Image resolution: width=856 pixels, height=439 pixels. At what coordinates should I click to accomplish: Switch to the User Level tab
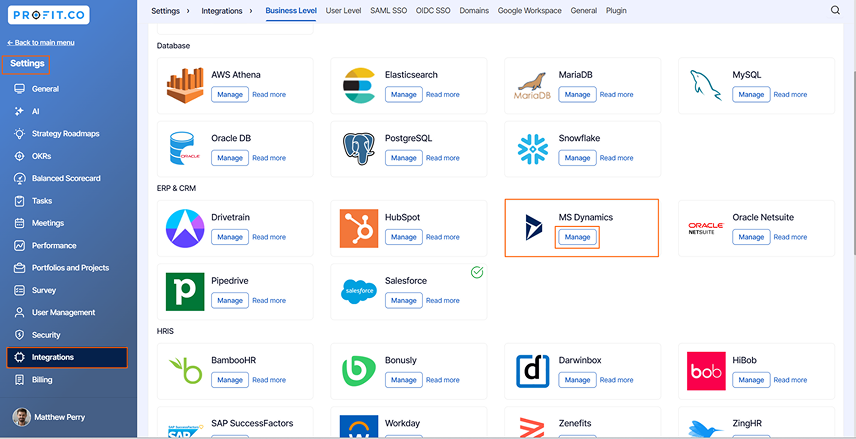click(x=343, y=10)
